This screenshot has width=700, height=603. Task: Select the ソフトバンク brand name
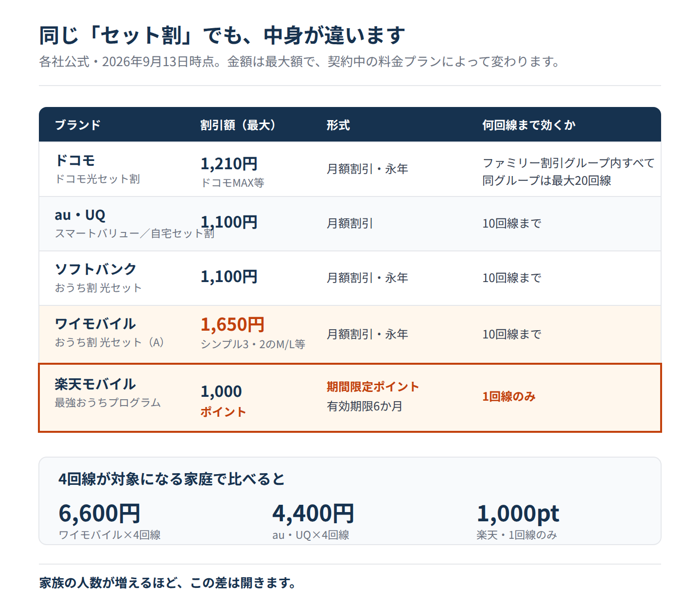point(95,269)
